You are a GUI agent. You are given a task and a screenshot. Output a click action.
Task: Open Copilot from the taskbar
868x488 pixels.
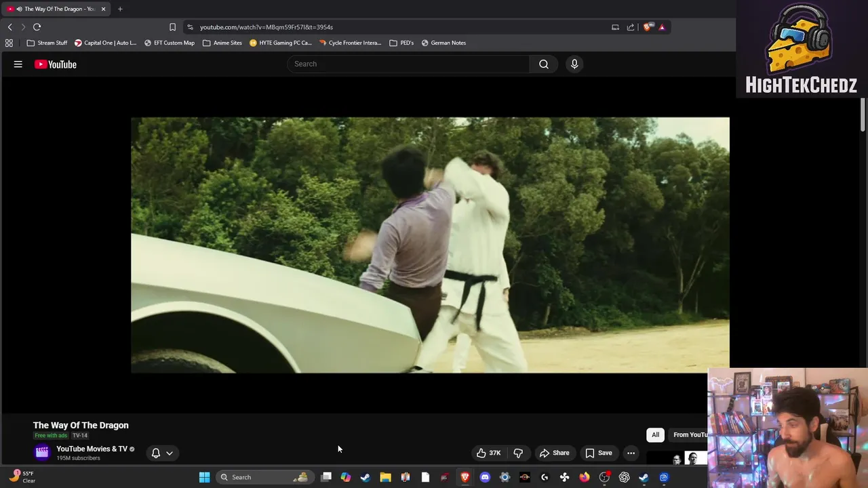point(346,477)
